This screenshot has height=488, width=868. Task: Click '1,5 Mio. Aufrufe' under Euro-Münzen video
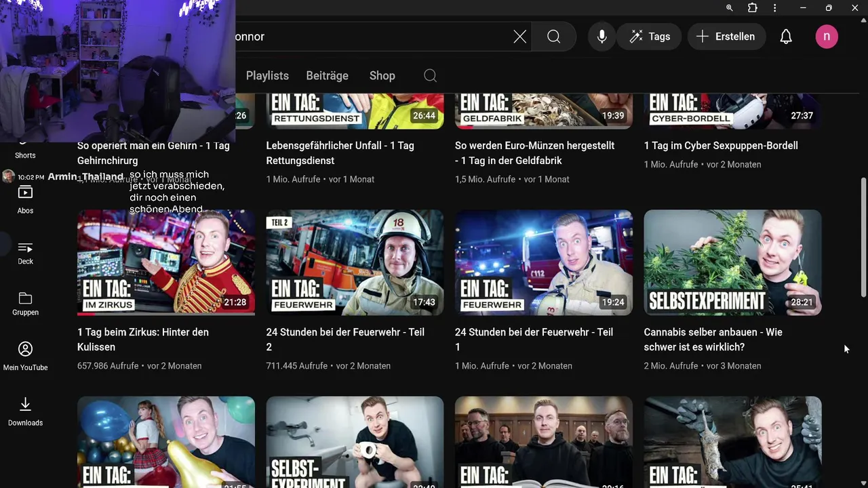tap(485, 180)
